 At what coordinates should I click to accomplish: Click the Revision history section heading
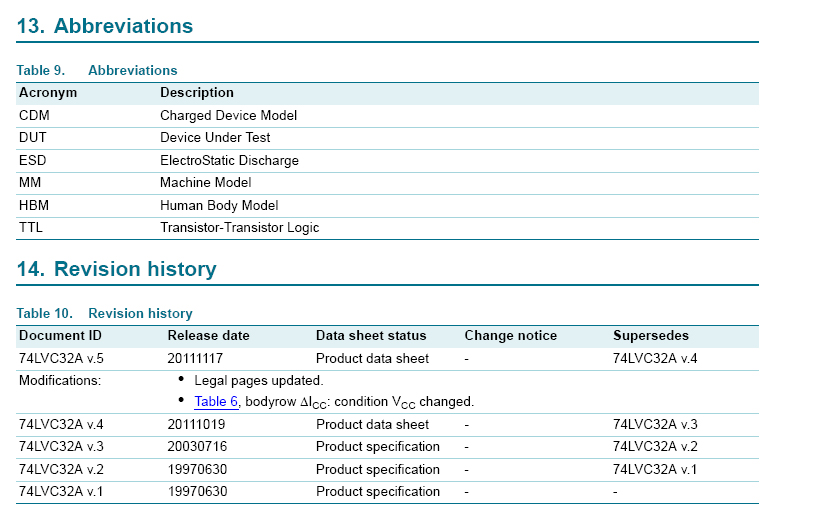click(116, 269)
